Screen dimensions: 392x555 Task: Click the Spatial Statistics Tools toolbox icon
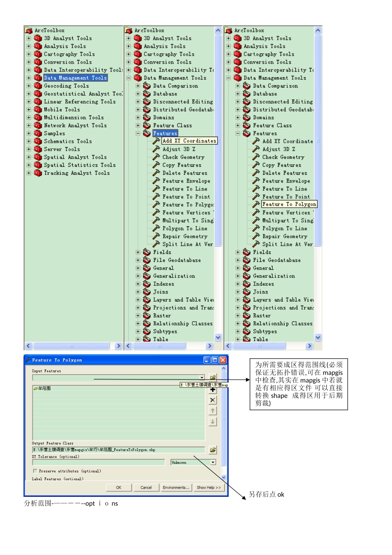click(38, 165)
